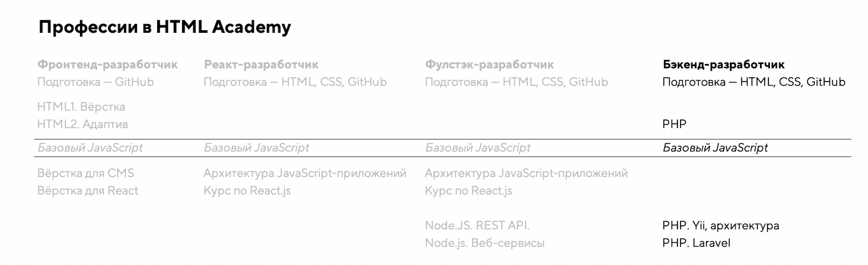Viewport: 868px width, 265px height.
Task: Click the "Профессии в HTML Academy" title
Action: tap(165, 28)
